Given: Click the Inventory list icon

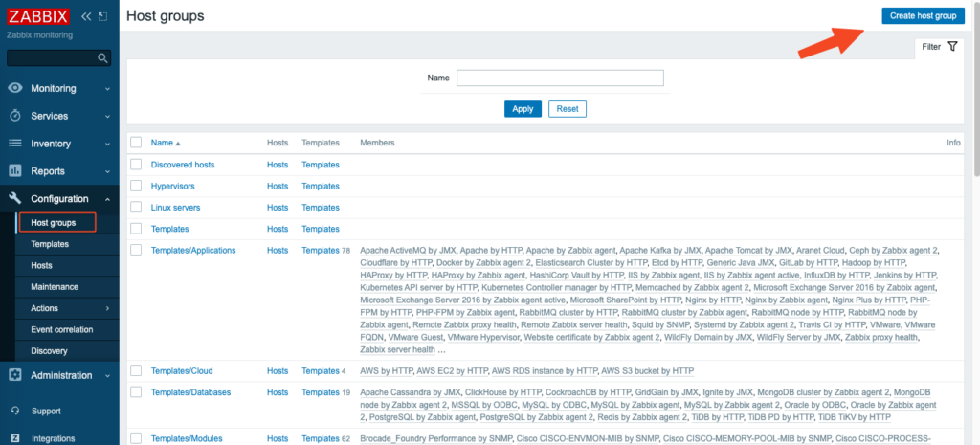Looking at the screenshot, I should (15, 144).
